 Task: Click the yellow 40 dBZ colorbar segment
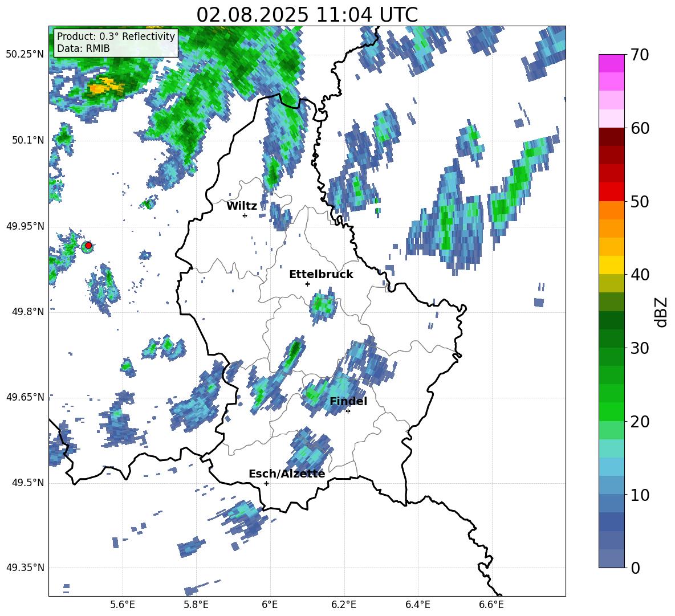tap(611, 265)
